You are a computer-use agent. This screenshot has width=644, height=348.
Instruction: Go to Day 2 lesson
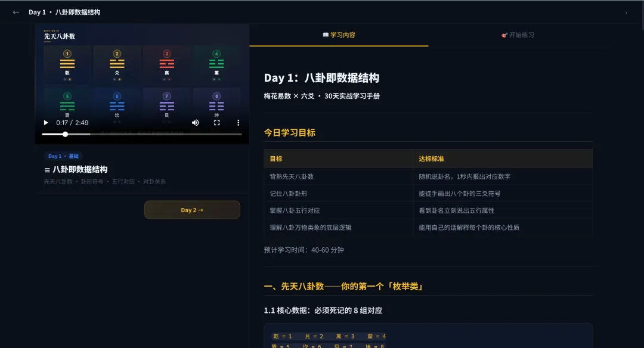tap(192, 210)
